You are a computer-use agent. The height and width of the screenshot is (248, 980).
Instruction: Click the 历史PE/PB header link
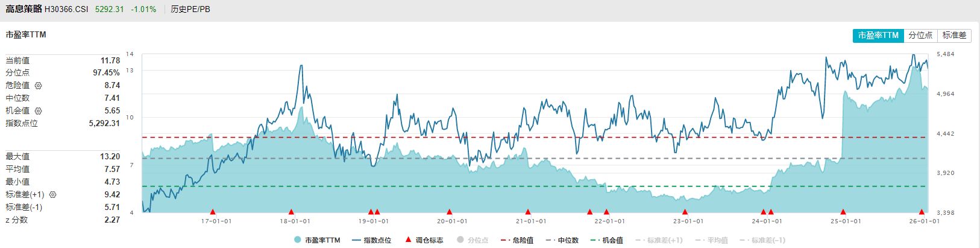pos(190,9)
